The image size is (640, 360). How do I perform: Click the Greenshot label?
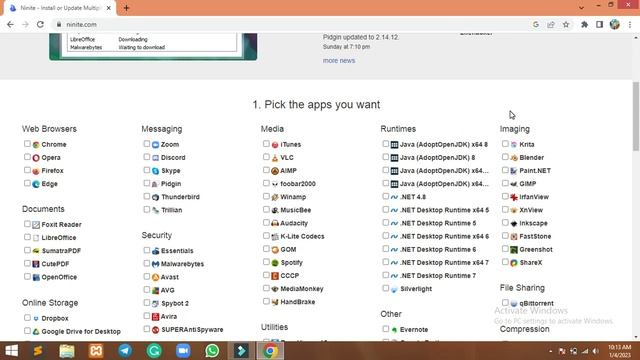coord(536,249)
